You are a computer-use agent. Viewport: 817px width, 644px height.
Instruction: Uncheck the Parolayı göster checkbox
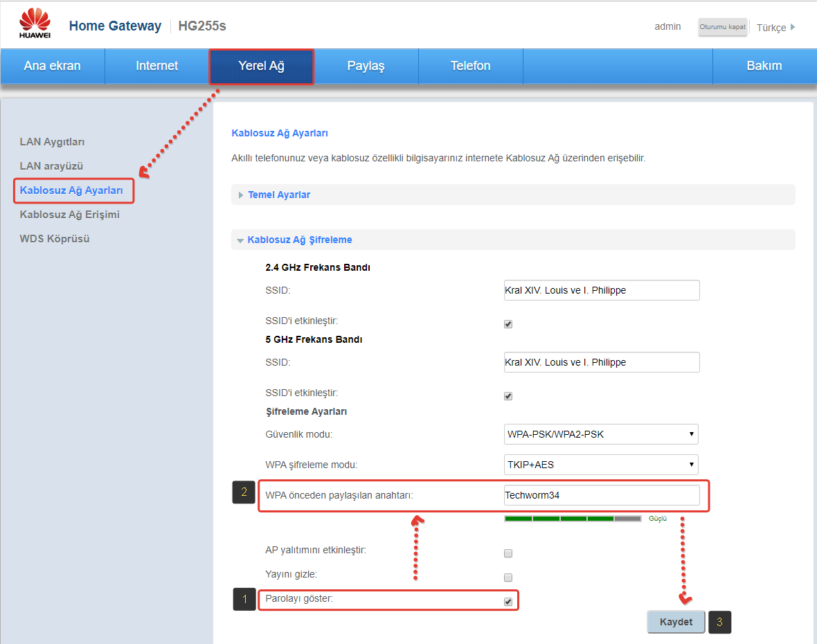click(508, 602)
